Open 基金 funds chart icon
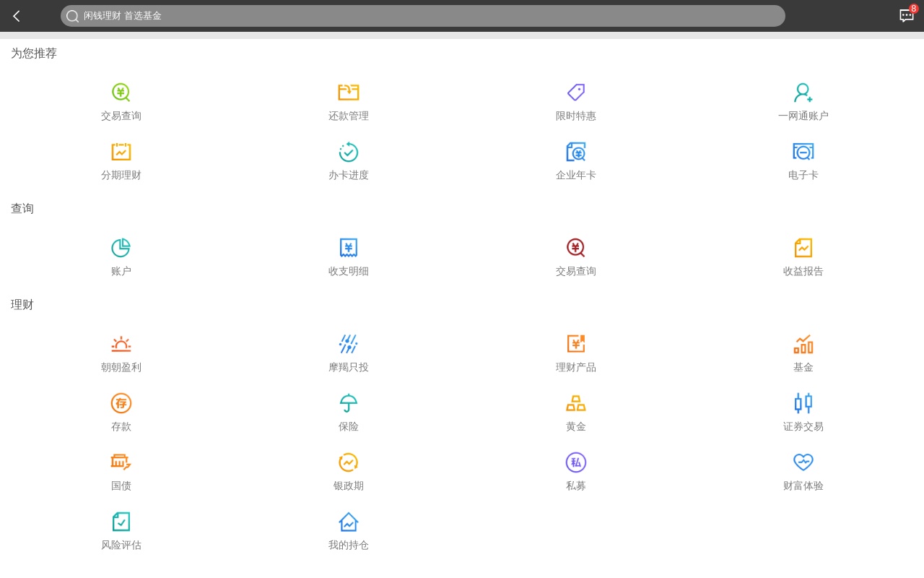 [x=803, y=344]
